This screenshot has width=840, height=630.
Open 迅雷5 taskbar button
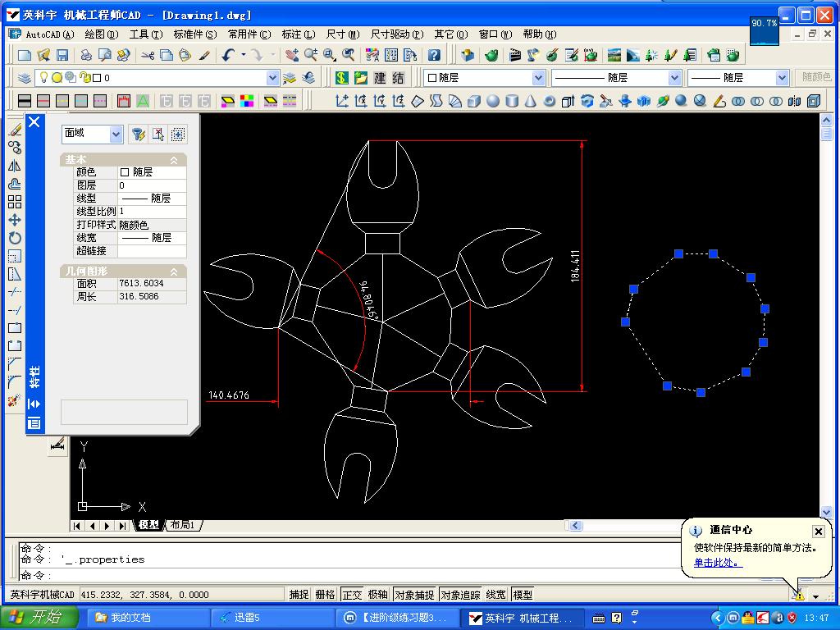pos(272,618)
